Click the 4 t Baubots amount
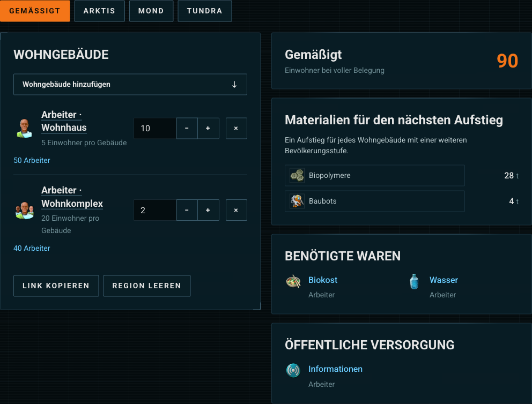The width and height of the screenshot is (532, 404). click(514, 201)
